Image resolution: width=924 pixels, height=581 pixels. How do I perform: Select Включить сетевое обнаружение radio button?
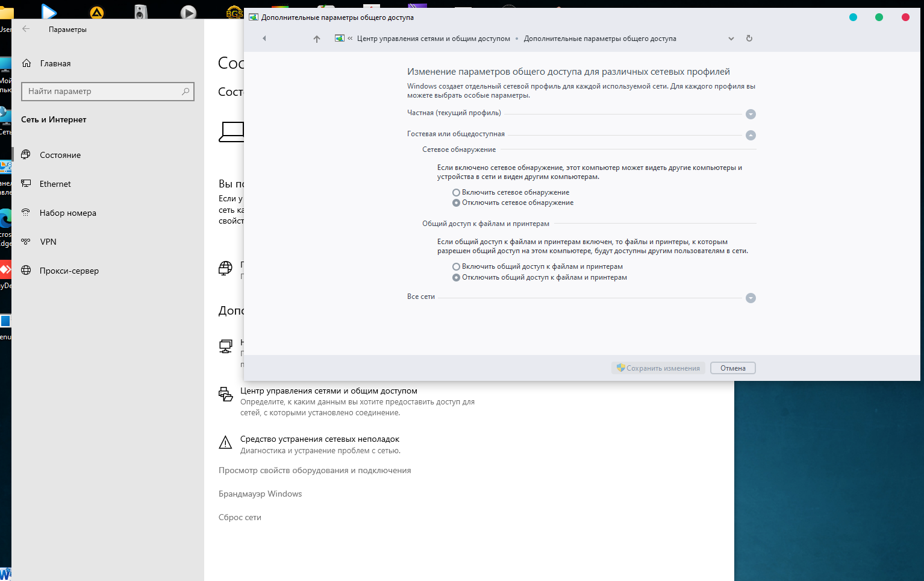pos(456,192)
